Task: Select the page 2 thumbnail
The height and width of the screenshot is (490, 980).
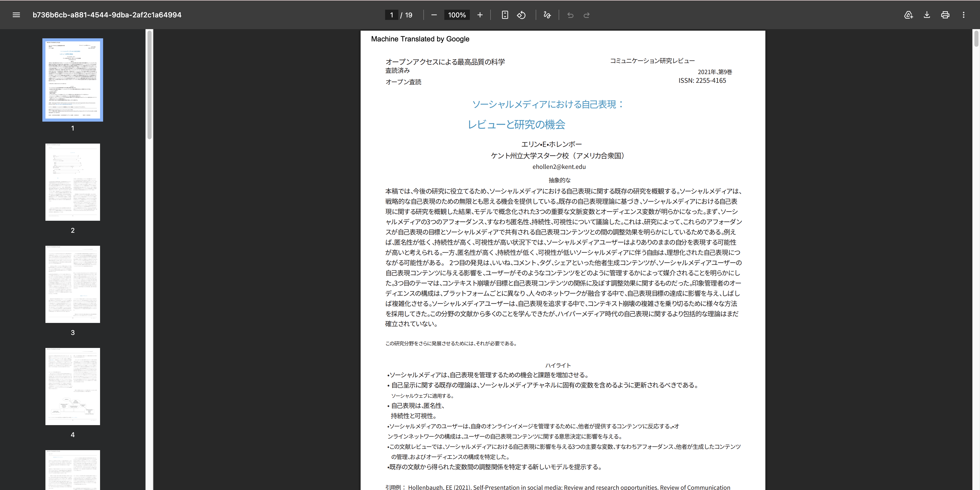Action: pyautogui.click(x=73, y=182)
